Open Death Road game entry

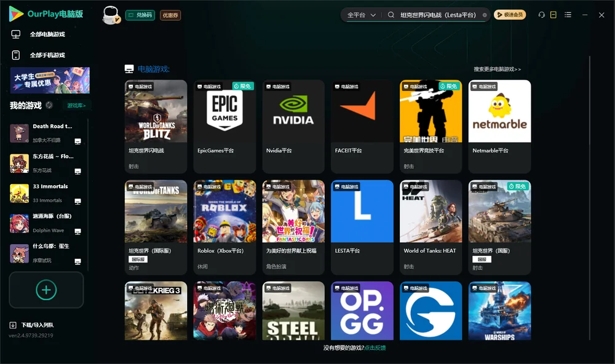46,133
